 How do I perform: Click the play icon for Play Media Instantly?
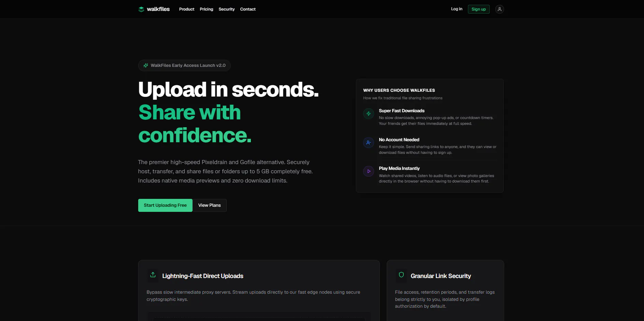coord(369,171)
